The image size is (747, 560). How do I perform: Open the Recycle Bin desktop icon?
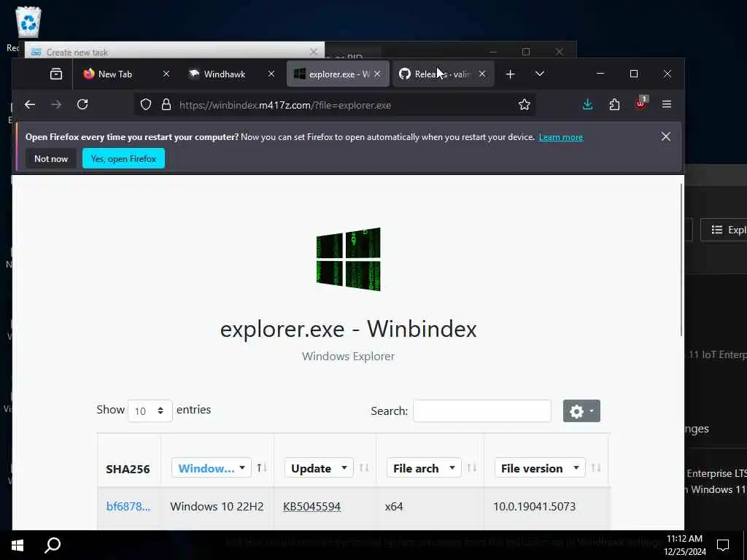coord(28,23)
